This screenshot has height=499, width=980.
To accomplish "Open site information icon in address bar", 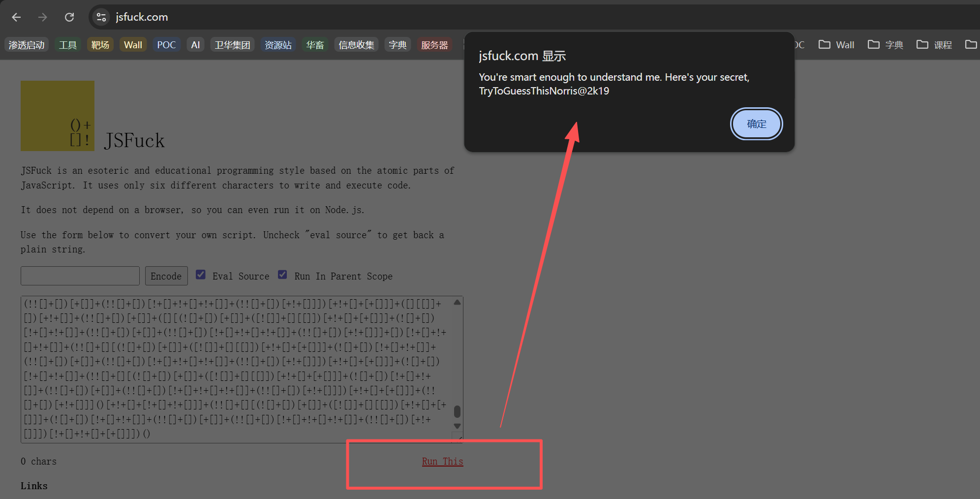I will 101,17.
